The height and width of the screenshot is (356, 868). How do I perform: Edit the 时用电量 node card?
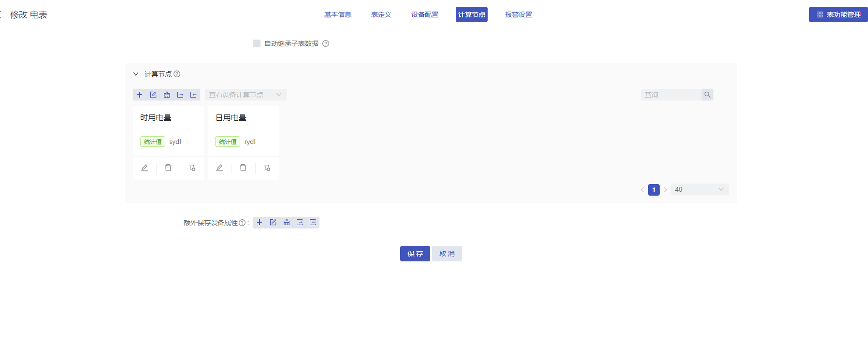click(145, 168)
